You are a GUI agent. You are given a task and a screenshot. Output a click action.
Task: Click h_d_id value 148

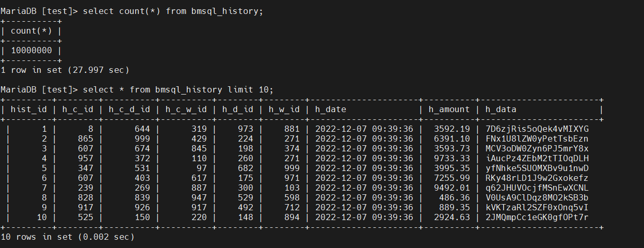(246, 218)
